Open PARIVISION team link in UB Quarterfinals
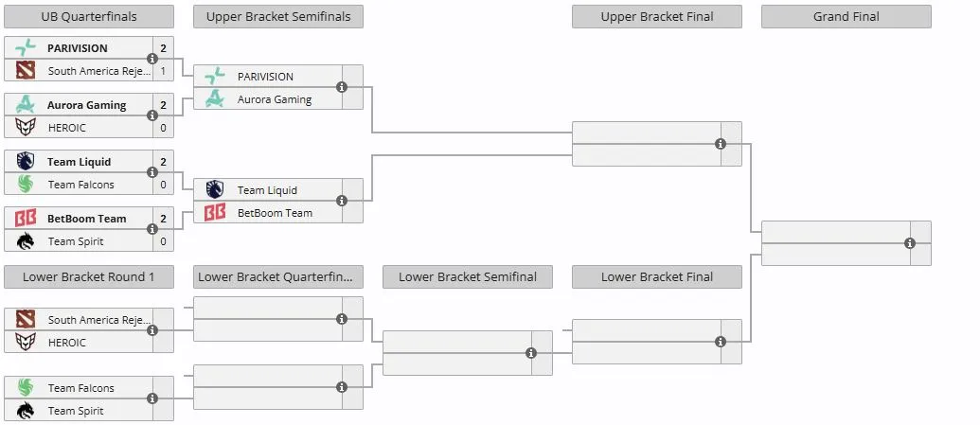The width and height of the screenshot is (980, 425). [x=78, y=48]
